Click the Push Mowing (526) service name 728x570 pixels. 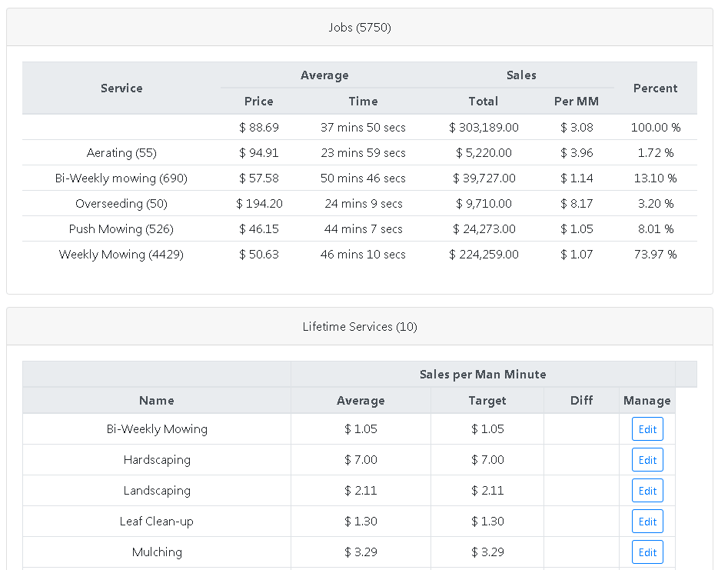click(121, 229)
